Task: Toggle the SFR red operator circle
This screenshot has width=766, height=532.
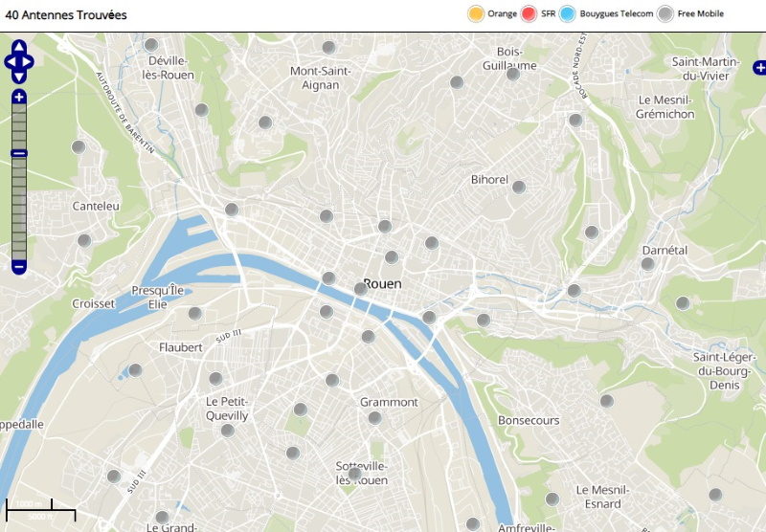Action: pyautogui.click(x=529, y=13)
